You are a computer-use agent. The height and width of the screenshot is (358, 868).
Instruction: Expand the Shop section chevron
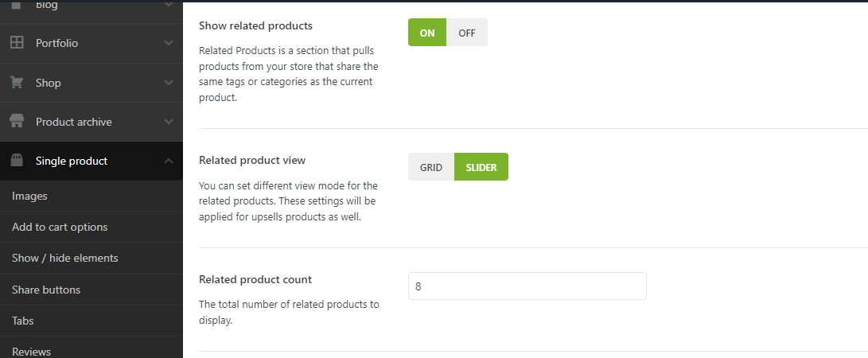[x=168, y=83]
